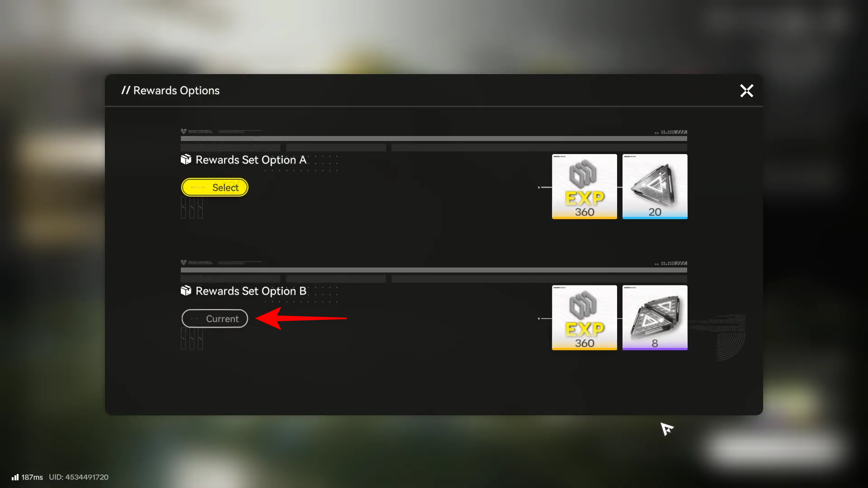The width and height of the screenshot is (868, 488).
Task: Click the Rewards Options dialog title
Action: (x=176, y=90)
